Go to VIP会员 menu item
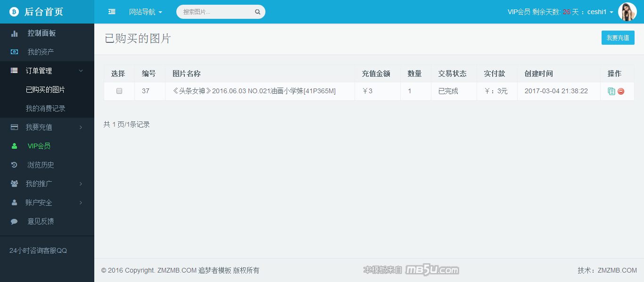The height and width of the screenshot is (282, 644). [39, 146]
